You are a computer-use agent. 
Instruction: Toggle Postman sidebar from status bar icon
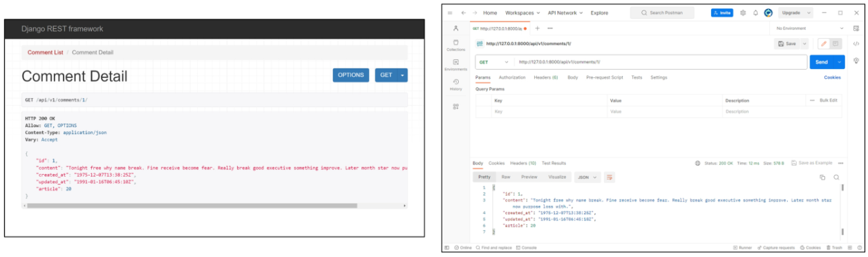click(447, 247)
